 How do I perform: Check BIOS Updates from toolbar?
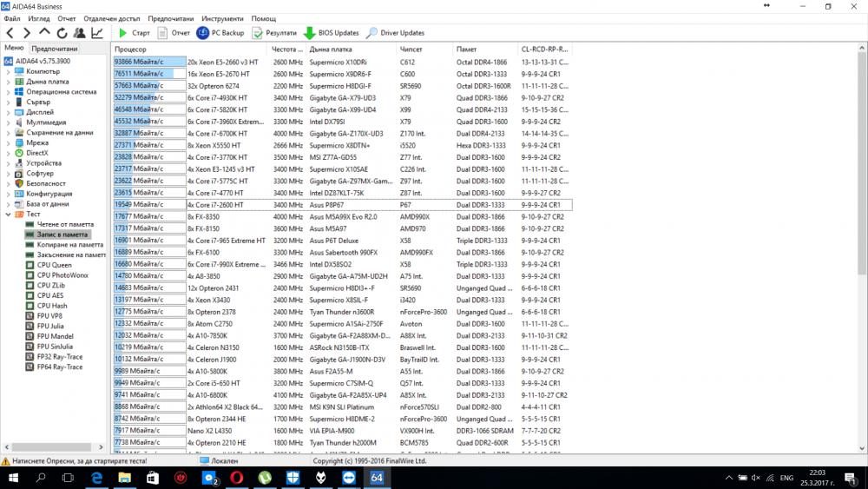332,33
